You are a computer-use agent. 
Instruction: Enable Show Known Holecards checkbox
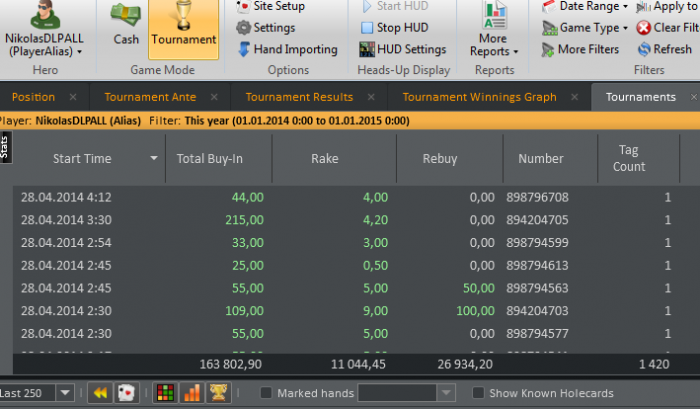click(x=478, y=393)
